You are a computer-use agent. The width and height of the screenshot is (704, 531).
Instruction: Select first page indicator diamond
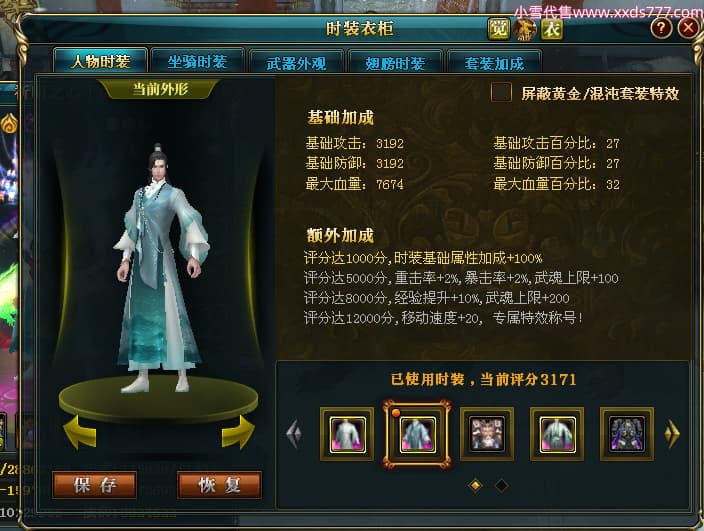(475, 485)
